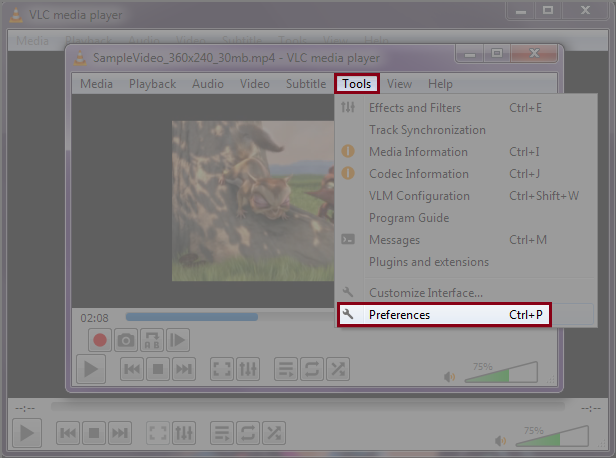Open Preferences from the Tools menu
Image resolution: width=616 pixels, height=458 pixels.
point(444,315)
